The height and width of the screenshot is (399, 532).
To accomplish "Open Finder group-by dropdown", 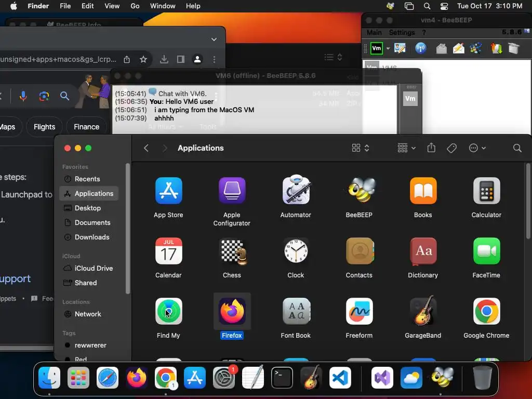I will (406, 148).
